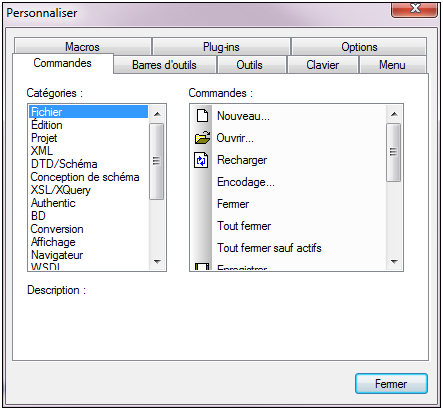Choose the Tout fermer command
The width and height of the screenshot is (443, 410).
pyautogui.click(x=288, y=226)
